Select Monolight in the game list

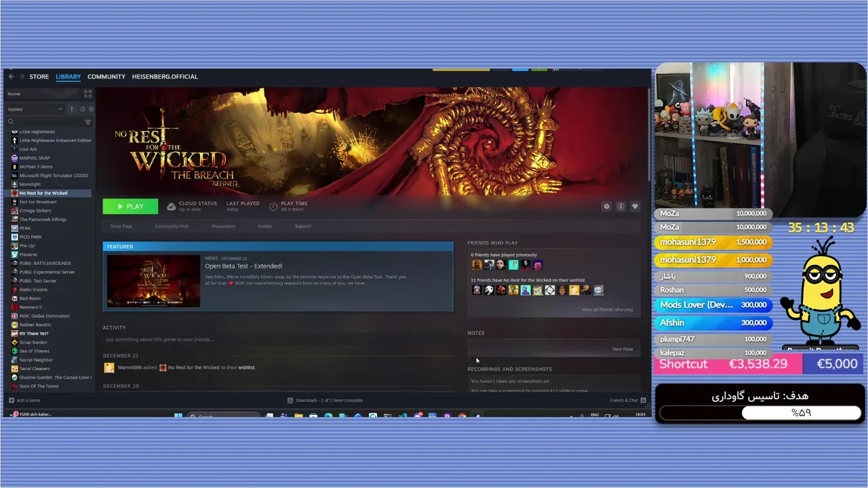30,184
